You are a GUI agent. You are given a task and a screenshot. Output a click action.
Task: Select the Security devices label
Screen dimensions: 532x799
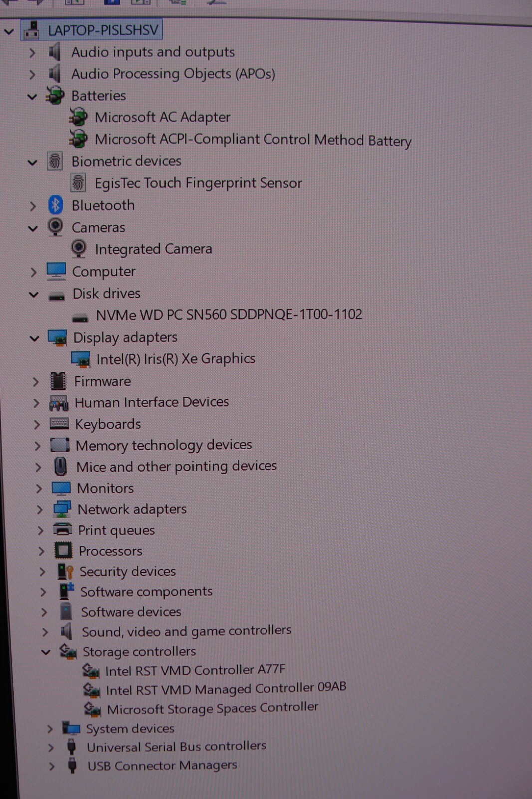click(x=128, y=571)
